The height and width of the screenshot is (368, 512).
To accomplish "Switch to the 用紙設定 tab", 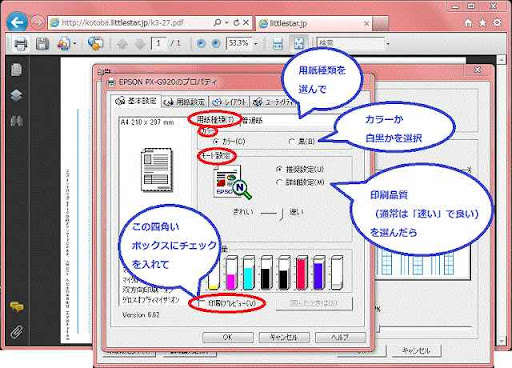I will coord(185,102).
